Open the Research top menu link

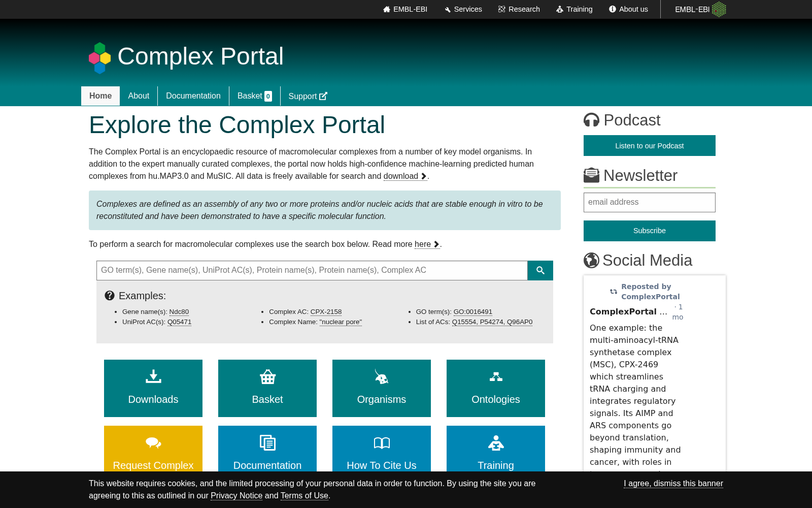point(519,9)
